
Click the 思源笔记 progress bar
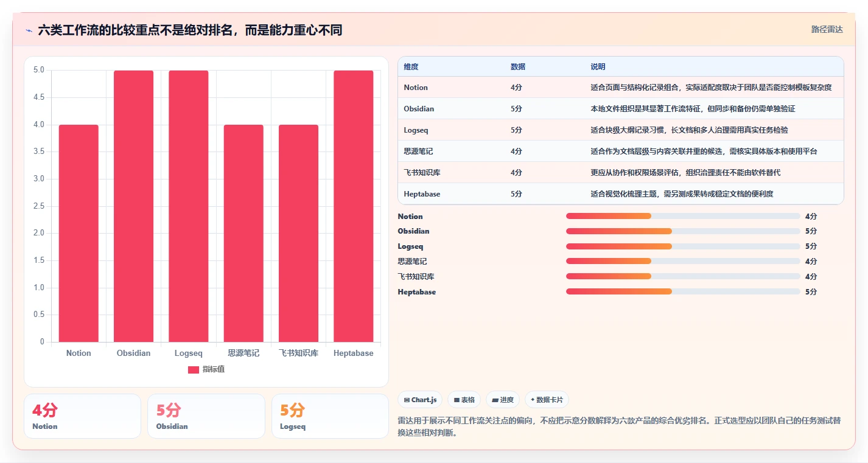[683, 261]
